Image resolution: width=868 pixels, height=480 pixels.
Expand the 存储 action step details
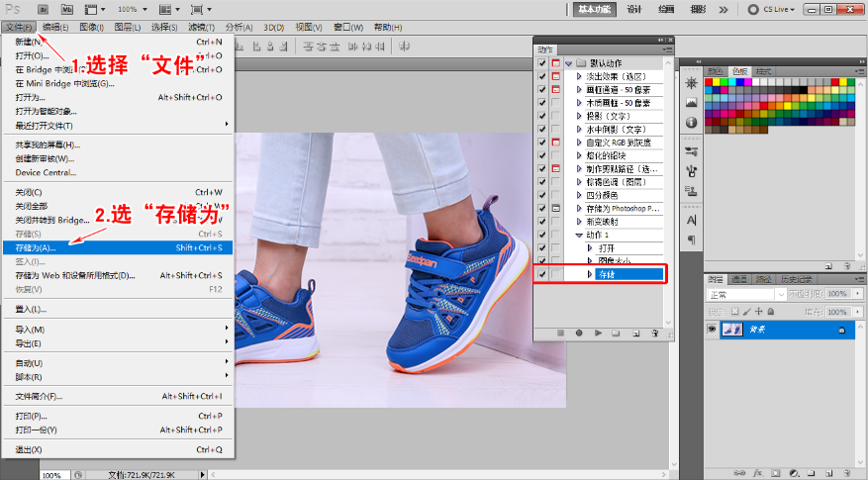[x=590, y=274]
